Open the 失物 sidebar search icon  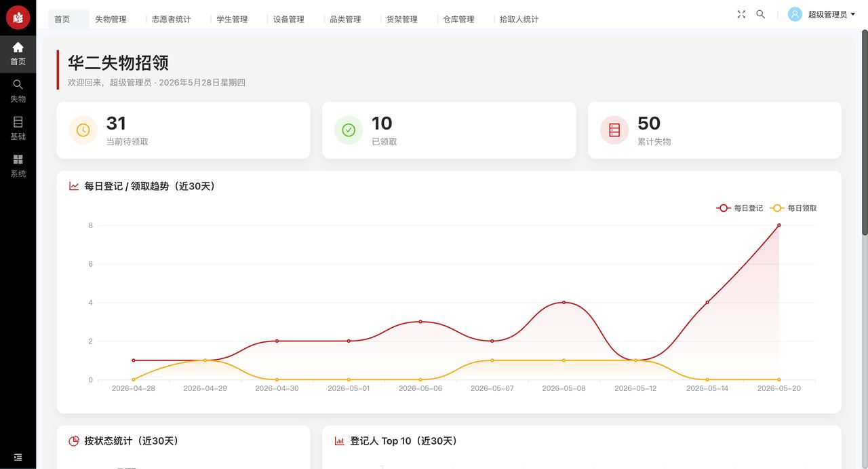point(18,84)
